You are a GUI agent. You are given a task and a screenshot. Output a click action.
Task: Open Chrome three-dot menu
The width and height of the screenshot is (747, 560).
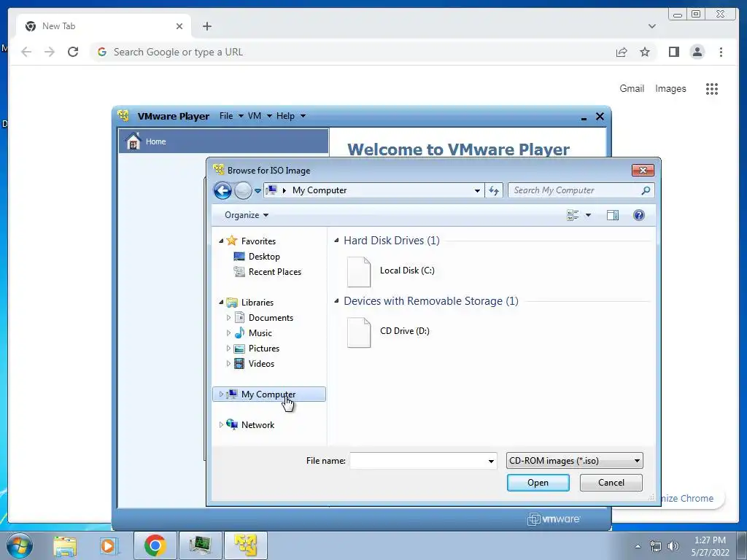(721, 52)
